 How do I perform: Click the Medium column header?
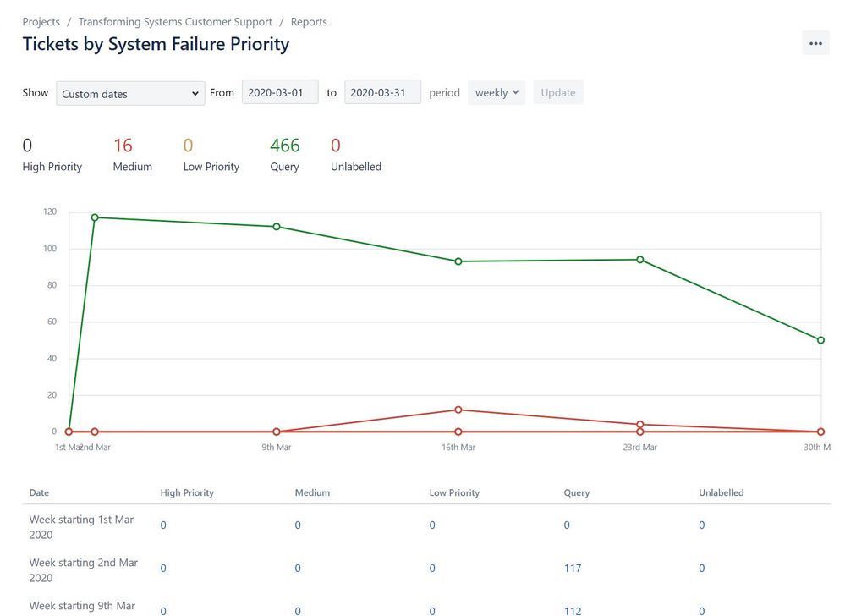pyautogui.click(x=313, y=492)
